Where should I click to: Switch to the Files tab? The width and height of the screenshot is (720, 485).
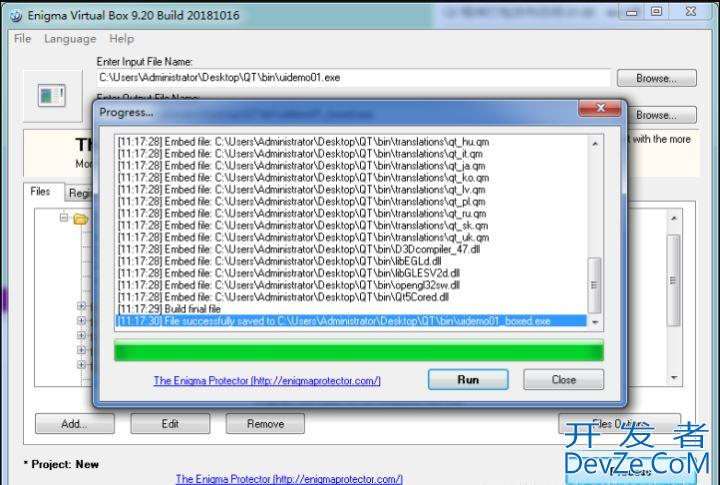pos(40,192)
